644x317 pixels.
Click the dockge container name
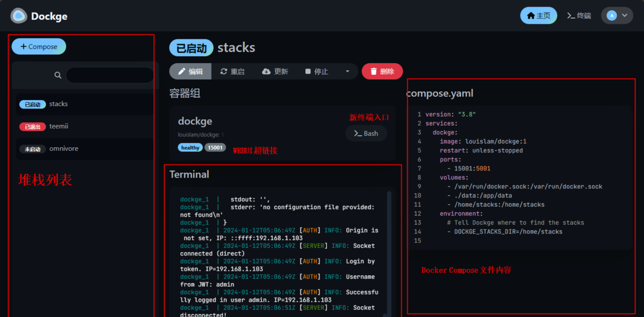pyautogui.click(x=195, y=121)
